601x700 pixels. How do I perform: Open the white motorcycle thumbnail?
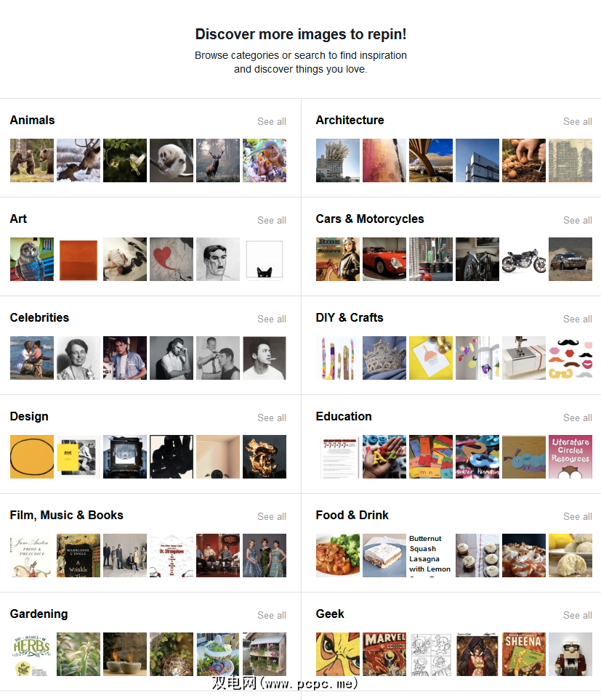point(524,259)
